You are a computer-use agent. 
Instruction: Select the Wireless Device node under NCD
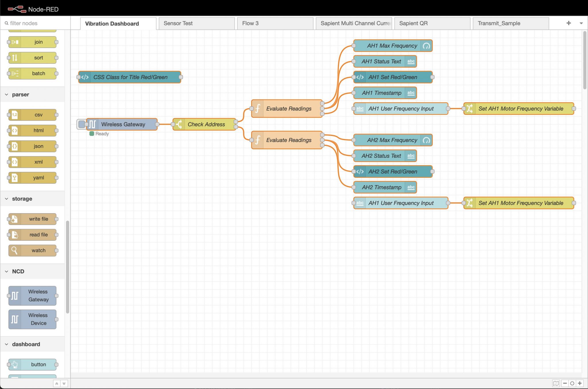32,319
